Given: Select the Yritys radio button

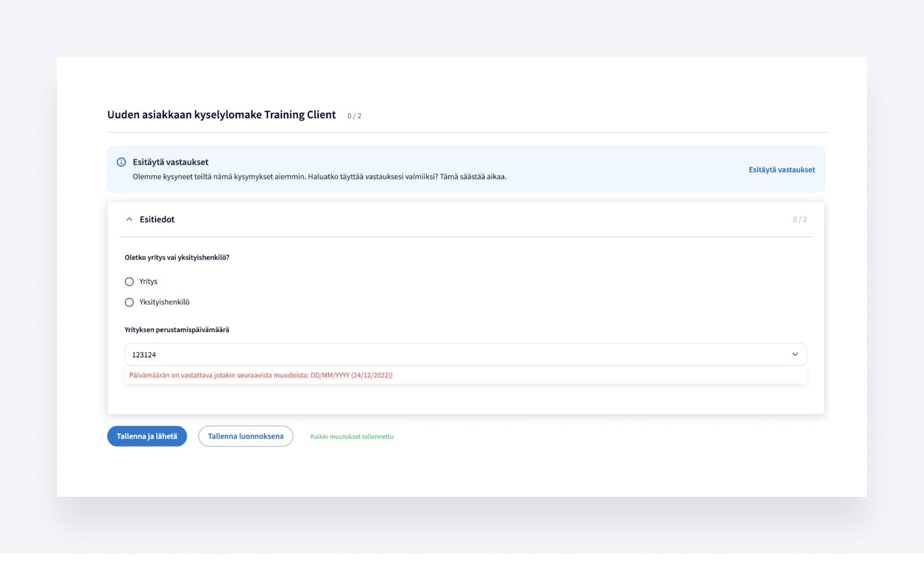Looking at the screenshot, I should [129, 282].
